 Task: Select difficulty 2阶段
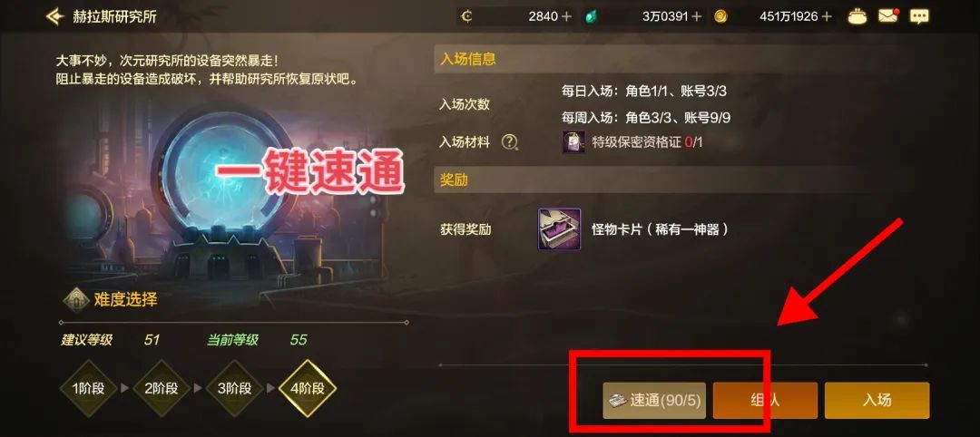pos(161,388)
